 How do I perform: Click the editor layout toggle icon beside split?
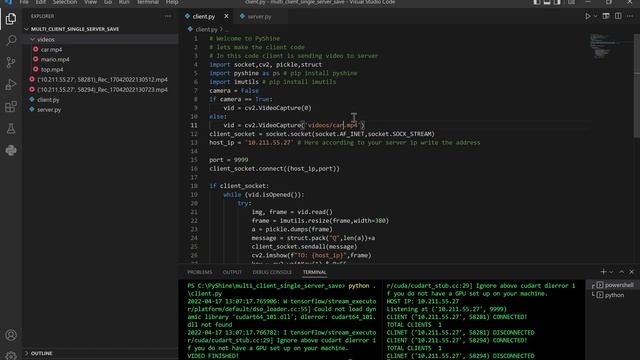[606, 16]
